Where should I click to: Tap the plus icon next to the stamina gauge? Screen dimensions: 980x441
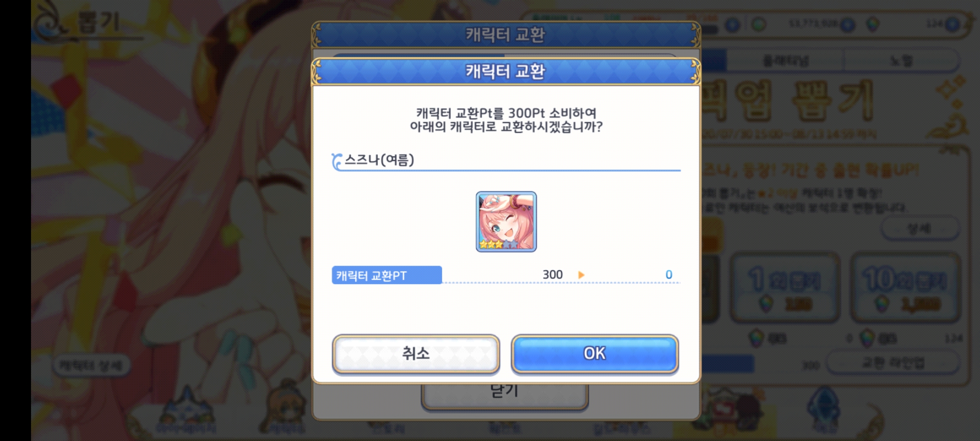733,25
